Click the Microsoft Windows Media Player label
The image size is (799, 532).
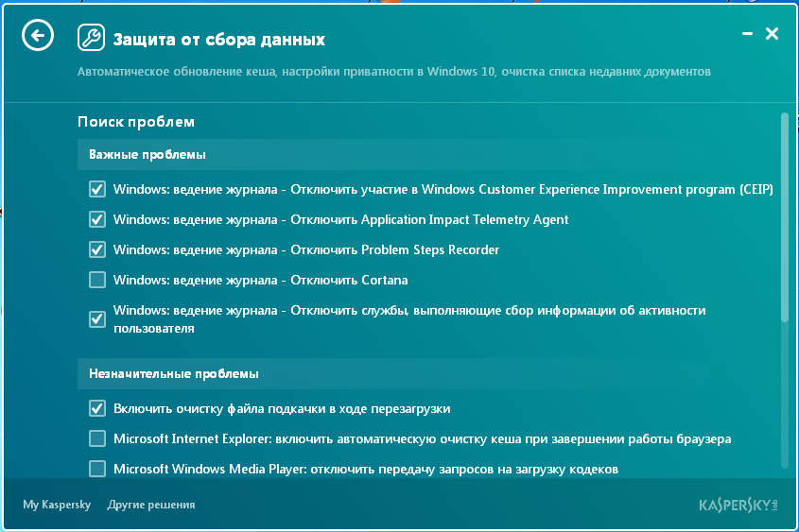pos(366,469)
